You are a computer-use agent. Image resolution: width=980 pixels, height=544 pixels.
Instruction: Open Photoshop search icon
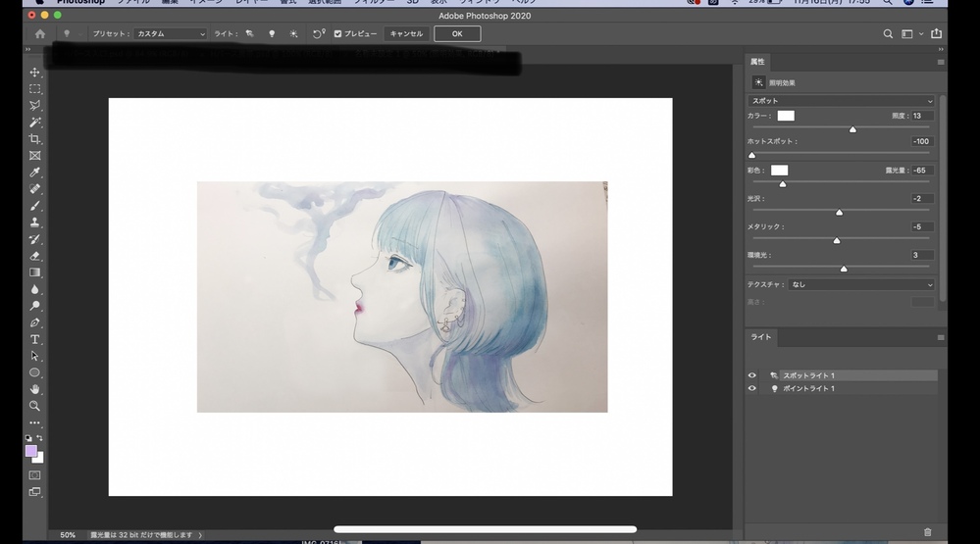pos(888,33)
